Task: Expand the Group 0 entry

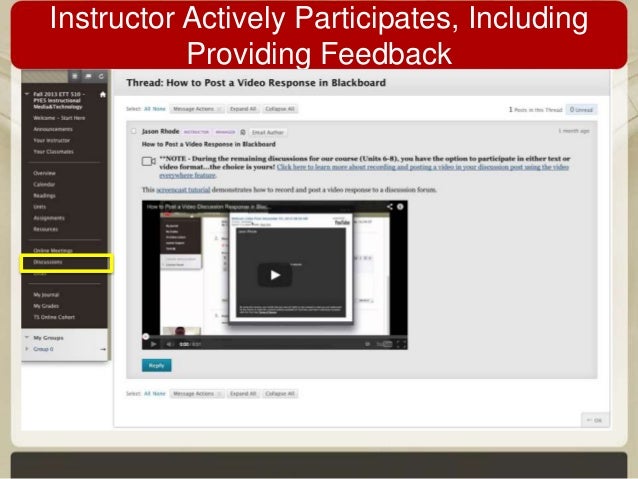Action: [27, 349]
